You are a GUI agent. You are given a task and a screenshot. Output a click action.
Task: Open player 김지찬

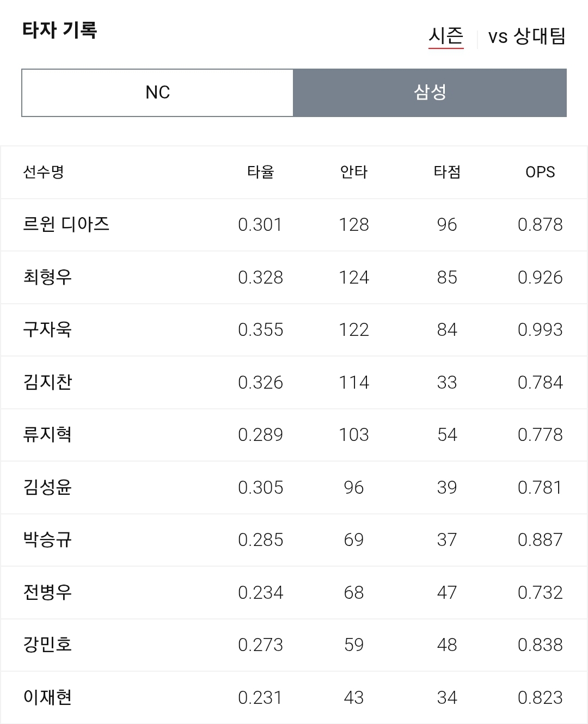click(x=47, y=382)
